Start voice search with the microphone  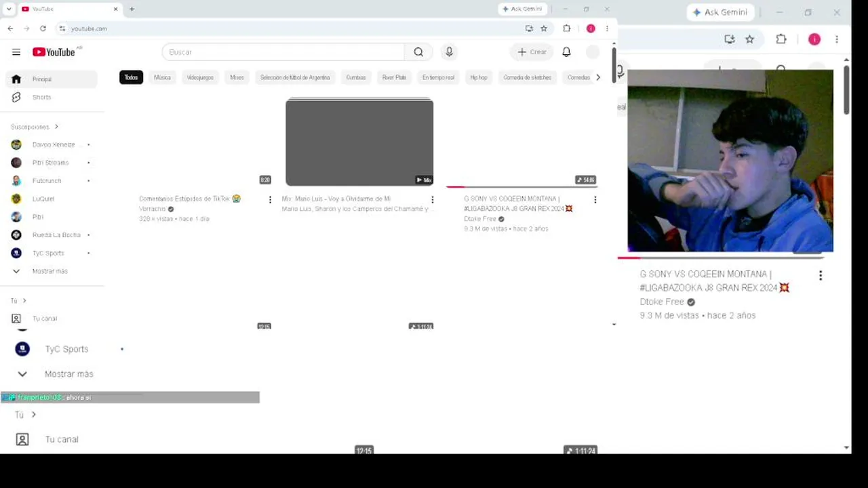pos(449,52)
